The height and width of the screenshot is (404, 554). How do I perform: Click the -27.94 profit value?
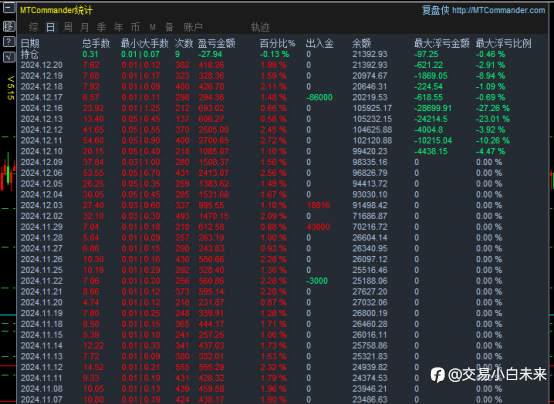pos(210,54)
